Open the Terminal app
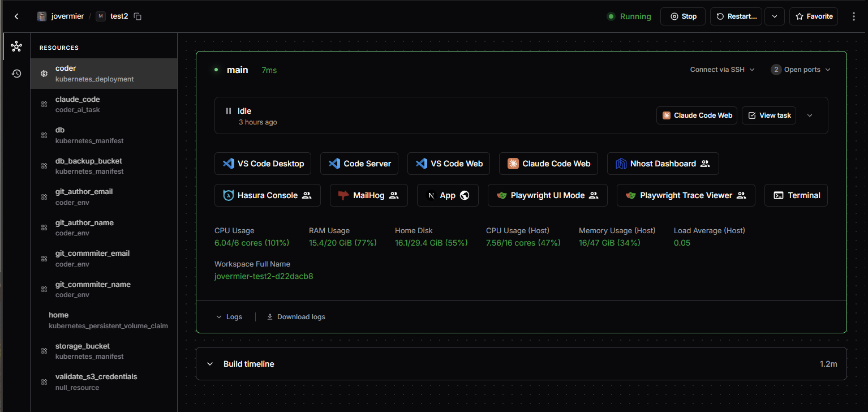This screenshot has width=868, height=412. click(x=796, y=195)
